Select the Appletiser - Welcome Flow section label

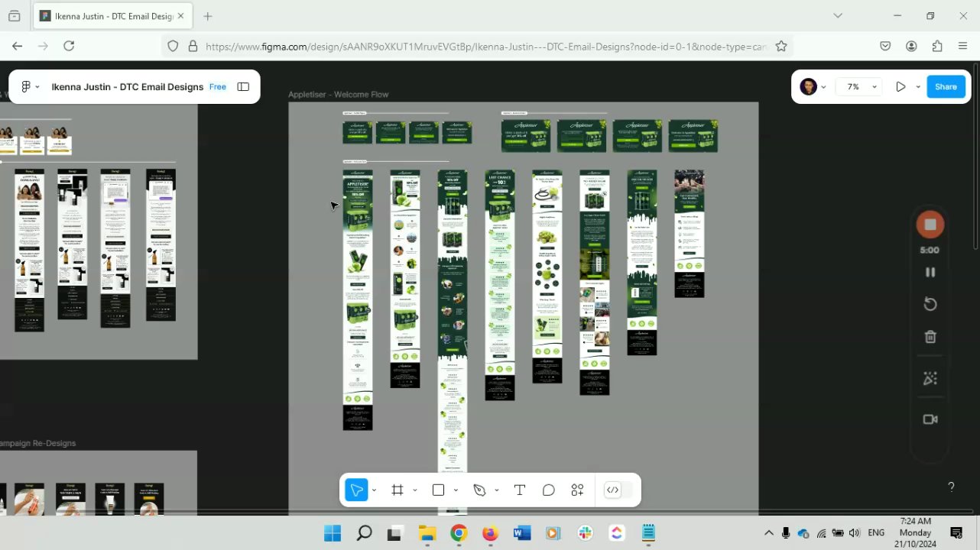pyautogui.click(x=338, y=95)
